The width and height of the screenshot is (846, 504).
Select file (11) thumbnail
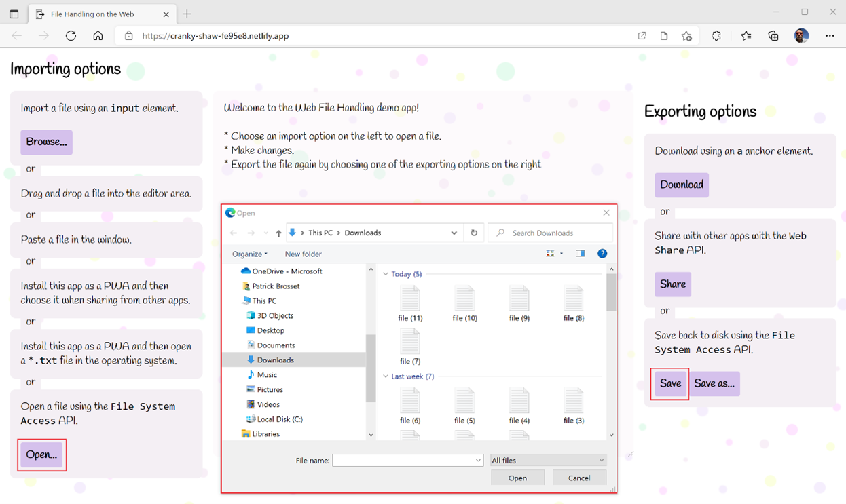(410, 303)
